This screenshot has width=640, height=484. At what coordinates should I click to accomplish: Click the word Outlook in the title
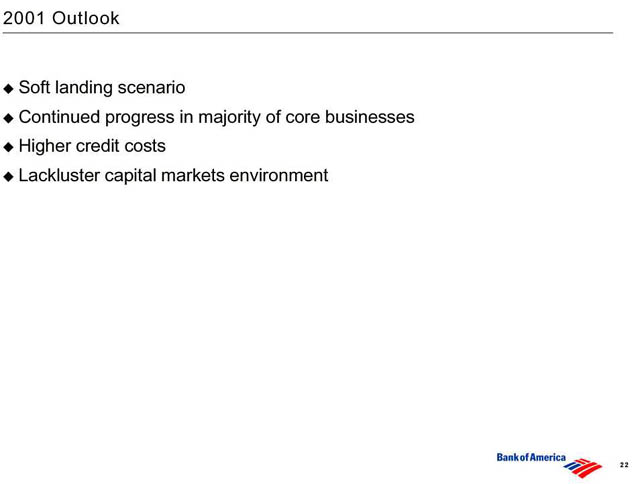pyautogui.click(x=86, y=18)
